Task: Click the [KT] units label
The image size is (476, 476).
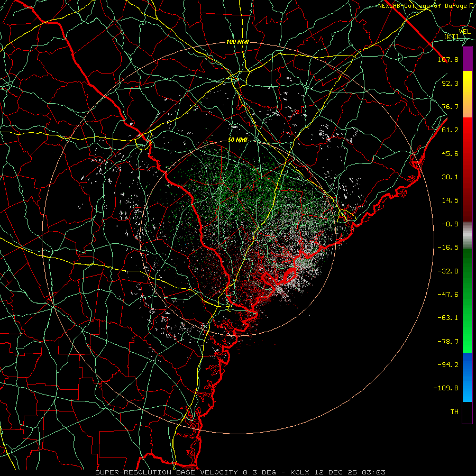Action: coord(452,37)
